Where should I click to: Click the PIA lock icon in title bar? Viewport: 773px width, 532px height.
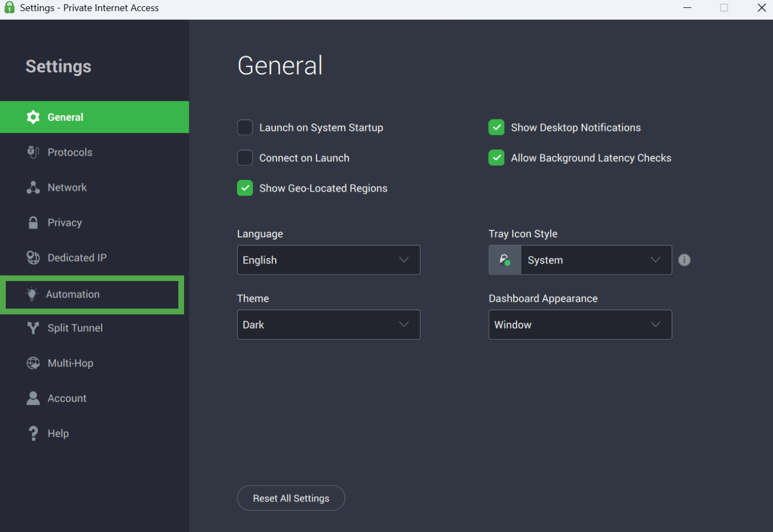[x=9, y=7]
